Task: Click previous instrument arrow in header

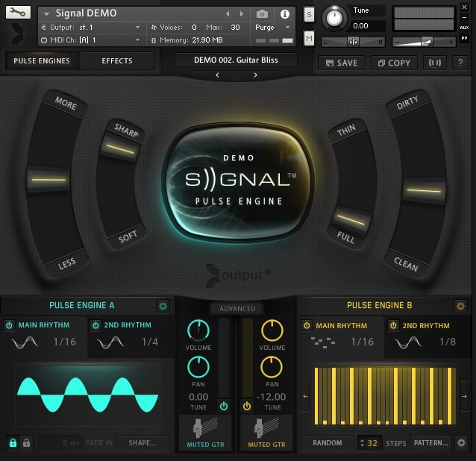Action: [x=228, y=14]
